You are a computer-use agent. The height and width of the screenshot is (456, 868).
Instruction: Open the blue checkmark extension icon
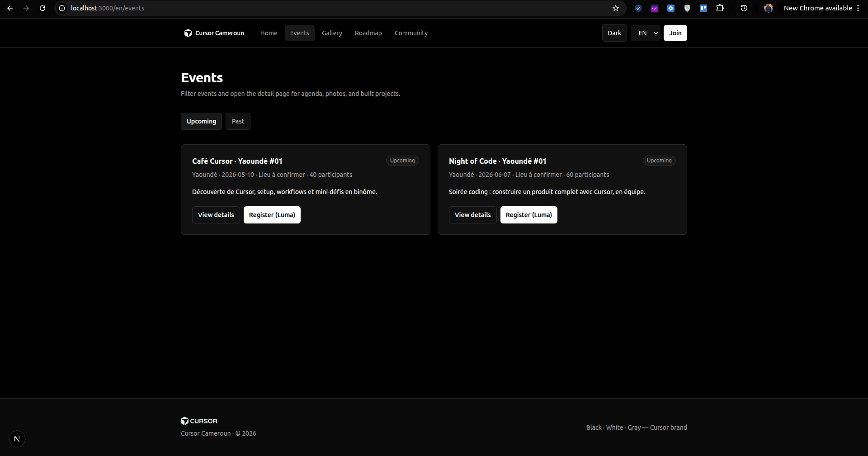pyautogui.click(x=638, y=8)
